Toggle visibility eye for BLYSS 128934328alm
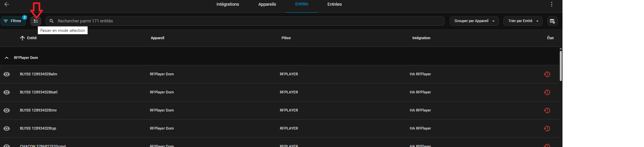 (7, 74)
